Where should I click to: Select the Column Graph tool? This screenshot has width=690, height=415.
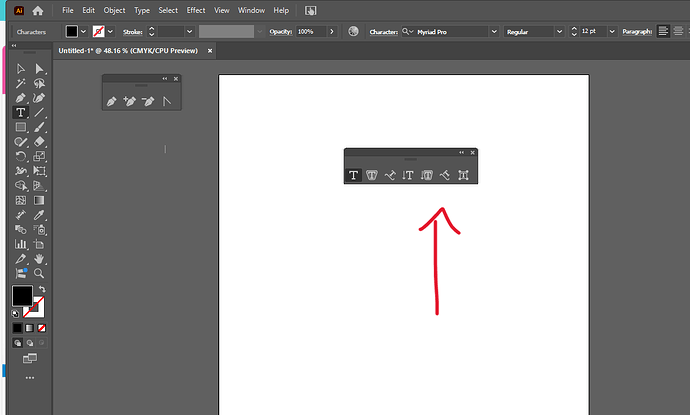(x=20, y=244)
